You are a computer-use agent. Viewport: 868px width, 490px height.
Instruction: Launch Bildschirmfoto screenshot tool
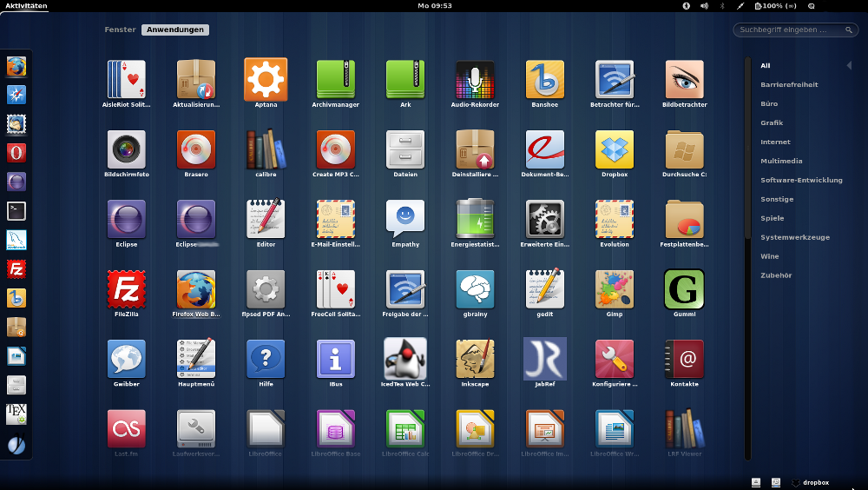pyautogui.click(x=126, y=154)
